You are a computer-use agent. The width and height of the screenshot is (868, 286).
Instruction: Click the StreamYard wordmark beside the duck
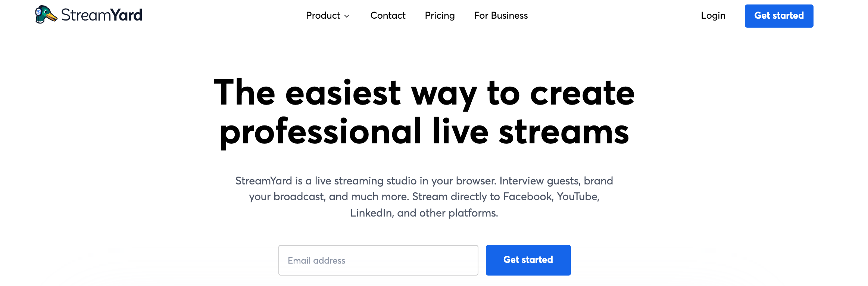click(x=102, y=15)
